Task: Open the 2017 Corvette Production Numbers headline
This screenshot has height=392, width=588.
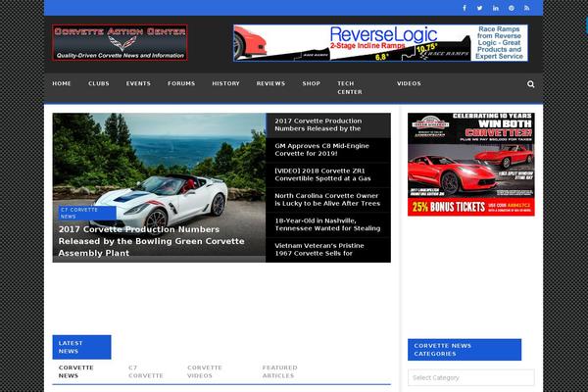Action: pyautogui.click(x=151, y=241)
